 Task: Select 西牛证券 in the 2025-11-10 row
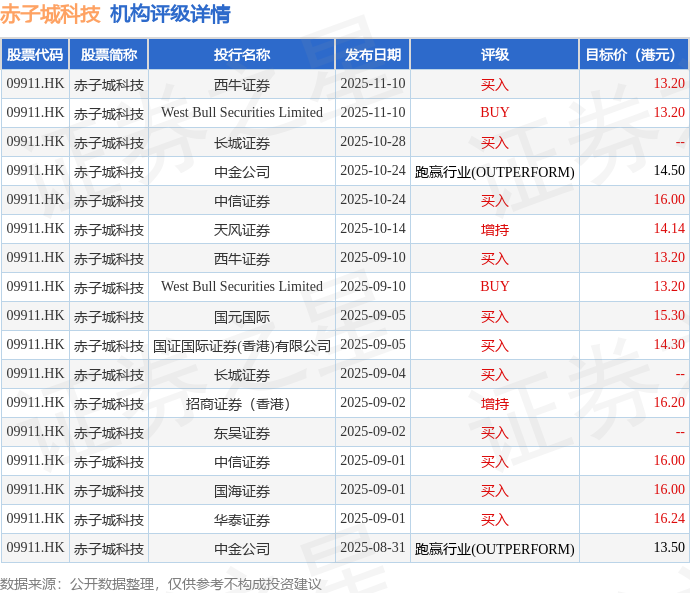[x=242, y=84]
